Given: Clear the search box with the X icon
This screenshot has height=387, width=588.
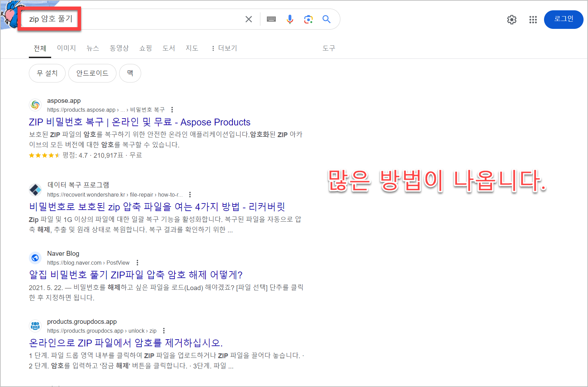Looking at the screenshot, I should pos(249,19).
